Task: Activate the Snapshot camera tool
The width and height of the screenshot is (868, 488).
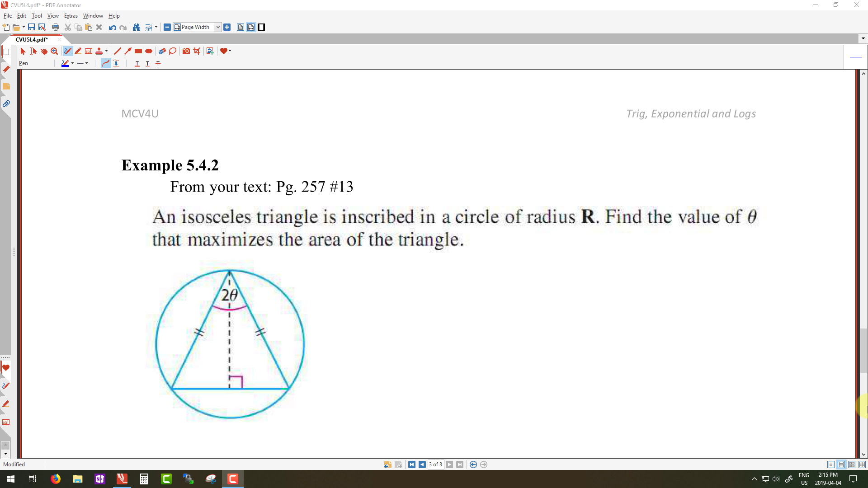Action: pos(186,51)
